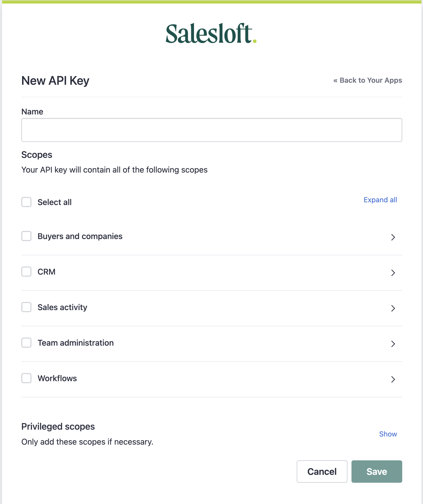Check the Buyers and companies scope
The image size is (423, 504).
(26, 236)
